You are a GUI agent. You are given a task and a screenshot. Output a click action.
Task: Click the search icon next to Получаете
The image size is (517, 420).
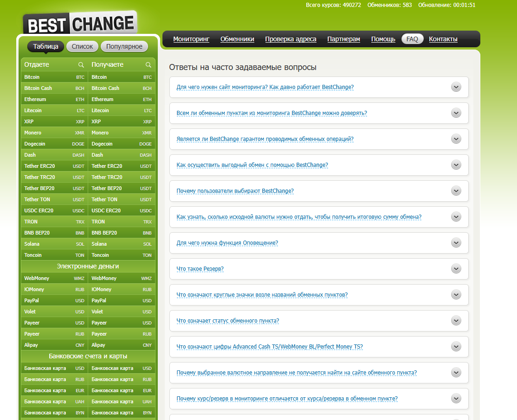[149, 65]
